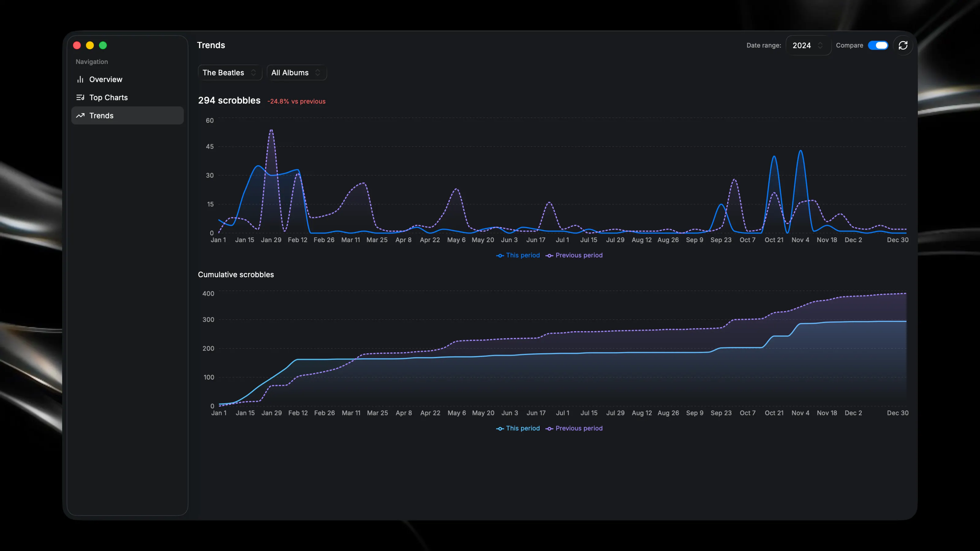Click Dec 30 label on cumulative chart axis
Screen dimensions: 980x551
[897, 413]
